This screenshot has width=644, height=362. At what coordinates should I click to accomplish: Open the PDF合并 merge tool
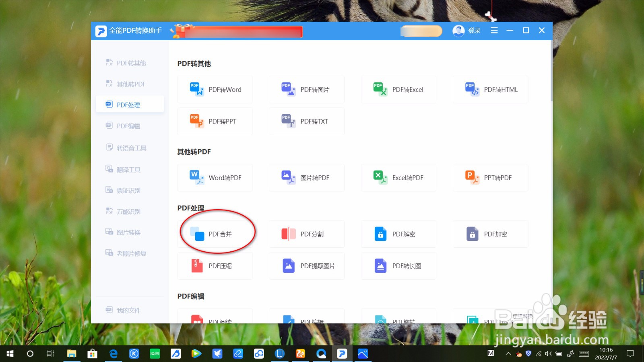coord(215,234)
